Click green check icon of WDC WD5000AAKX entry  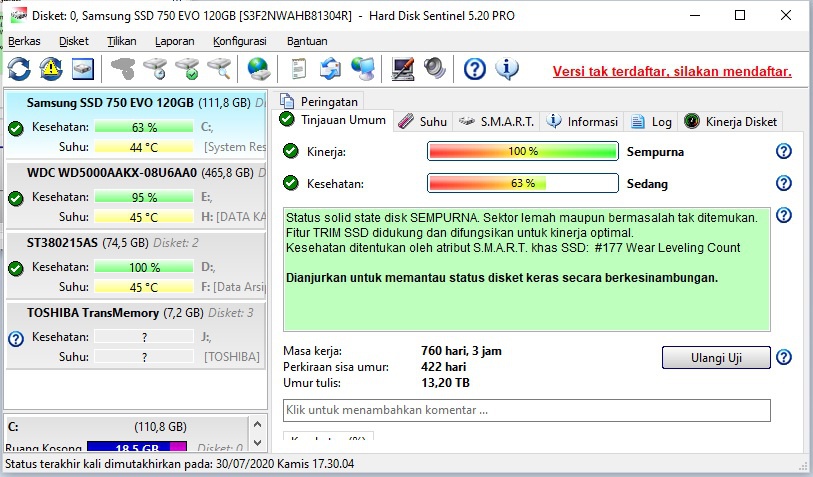click(x=16, y=198)
